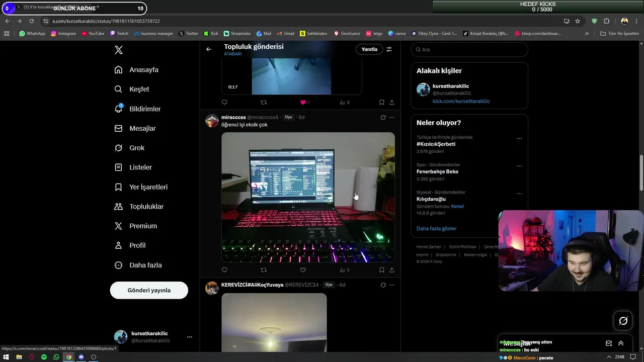
Task: Open floating Grok button
Action: pos(623,321)
